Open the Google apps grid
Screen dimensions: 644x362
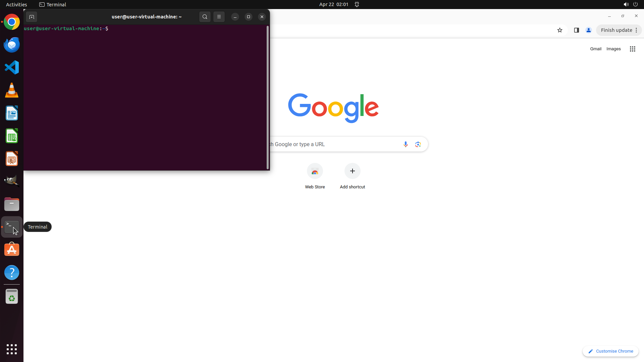[x=632, y=49]
